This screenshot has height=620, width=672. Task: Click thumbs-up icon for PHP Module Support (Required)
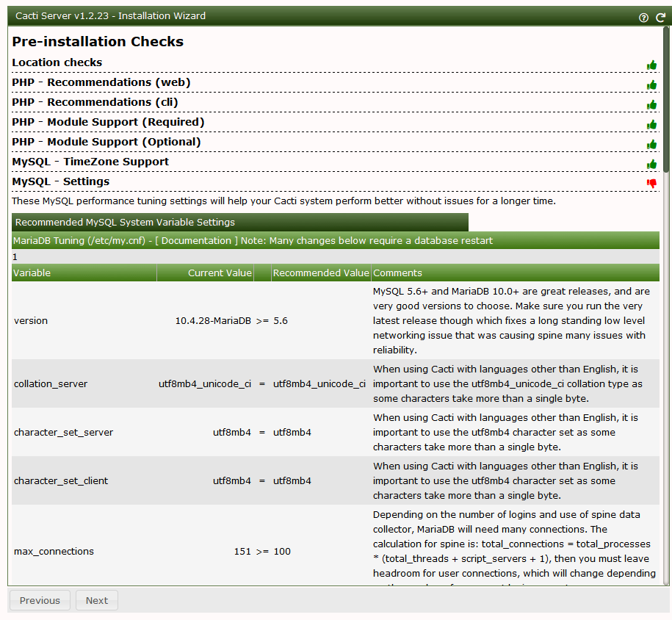coord(652,124)
